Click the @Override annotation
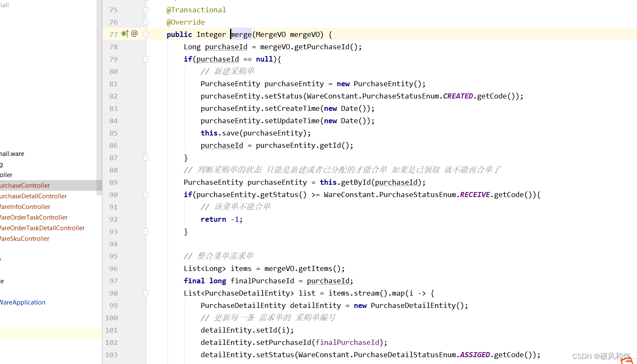637x364 pixels. point(185,22)
